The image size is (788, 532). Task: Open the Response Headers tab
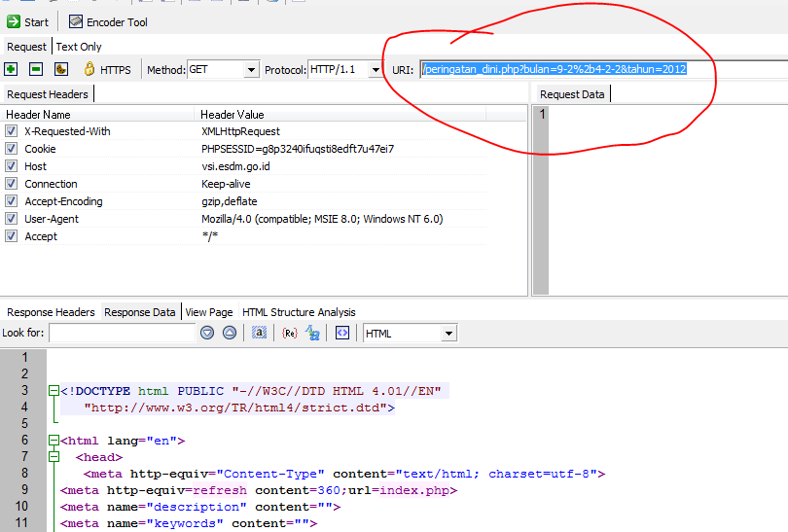pyautogui.click(x=51, y=312)
